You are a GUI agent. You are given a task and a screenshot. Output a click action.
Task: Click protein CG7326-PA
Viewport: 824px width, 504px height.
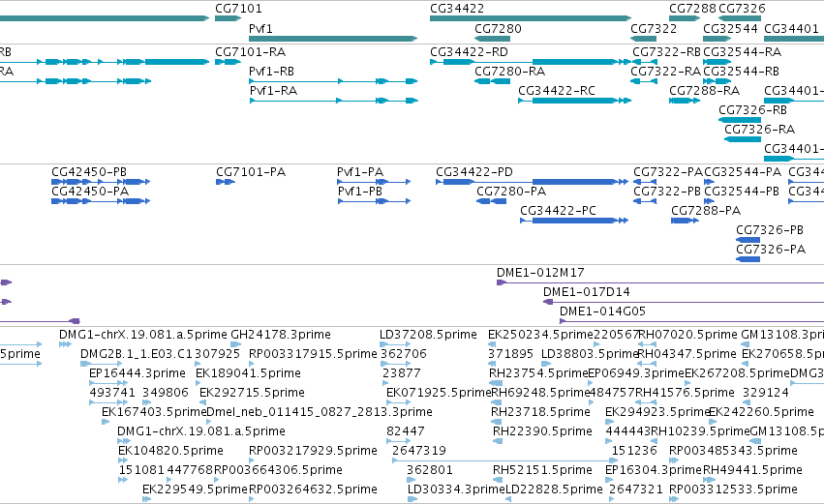[x=771, y=250]
